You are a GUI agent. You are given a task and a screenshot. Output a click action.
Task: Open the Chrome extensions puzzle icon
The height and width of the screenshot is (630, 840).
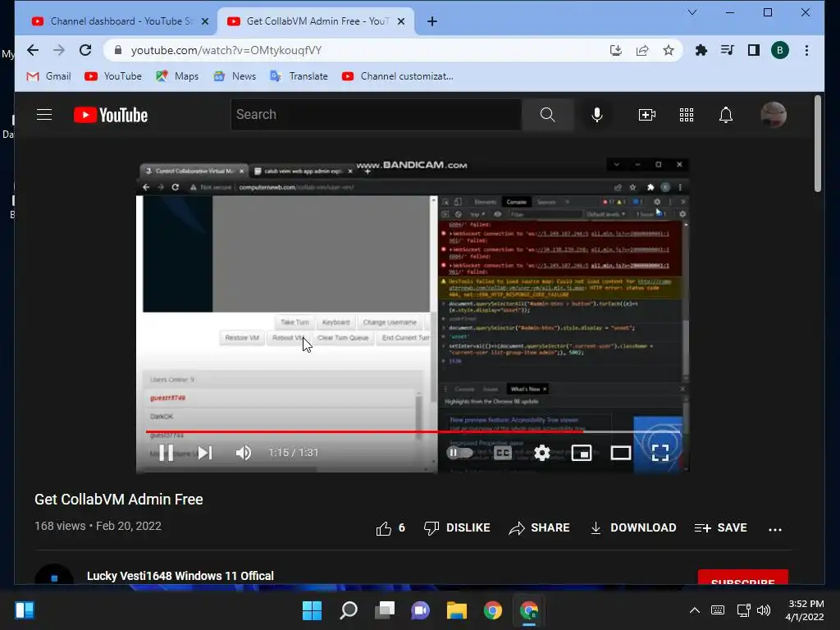pos(701,50)
